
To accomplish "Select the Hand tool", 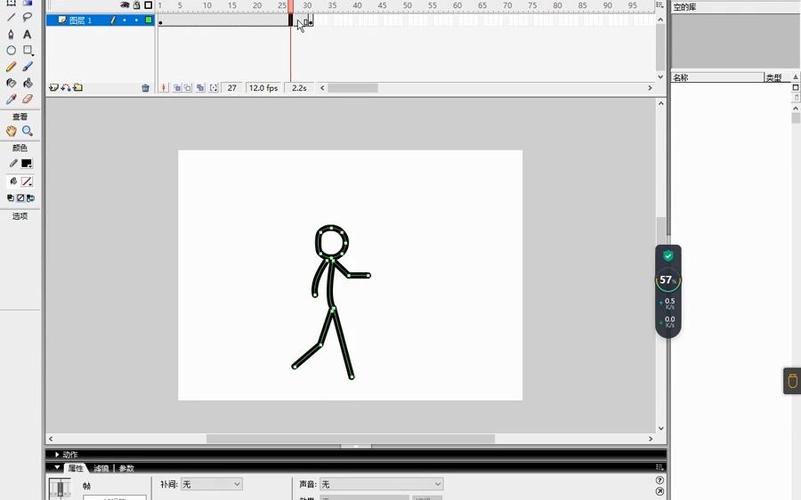I will click(11, 131).
